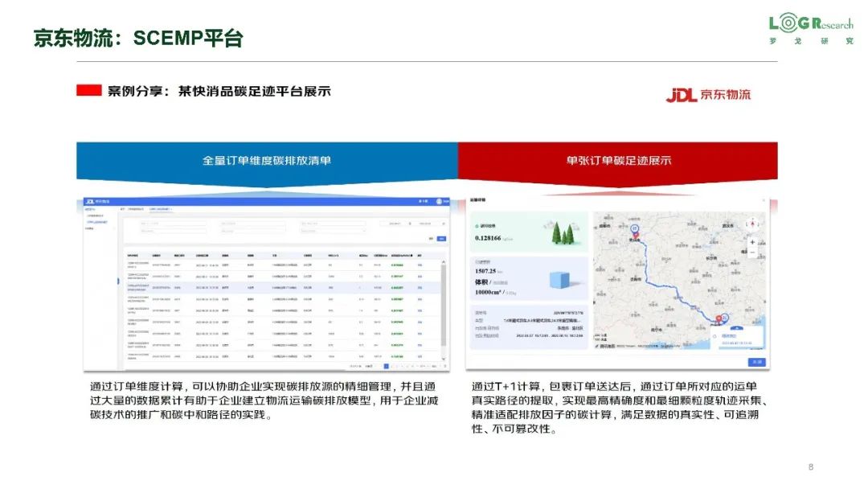Click the blue cube volume illustration

(559, 280)
